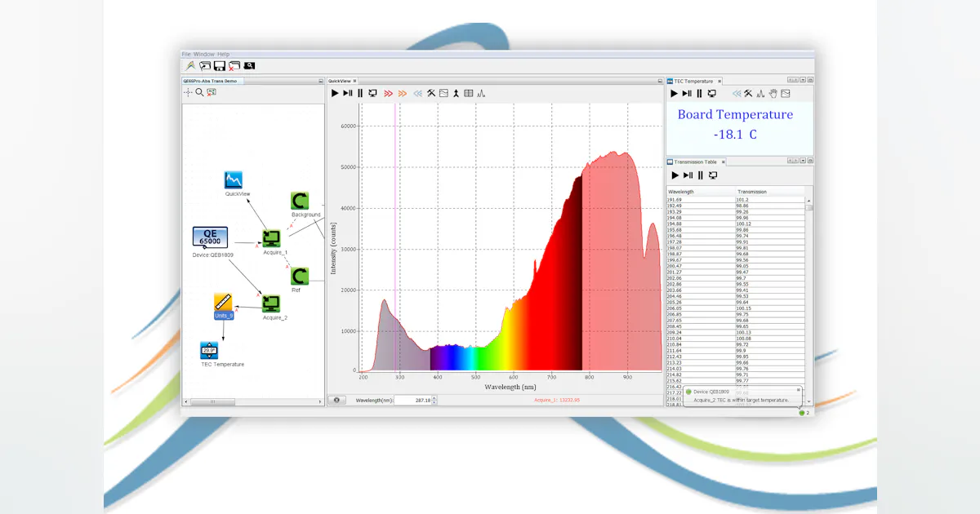Click the crosshair pan tool in schematic
980x514 pixels.
188,92
